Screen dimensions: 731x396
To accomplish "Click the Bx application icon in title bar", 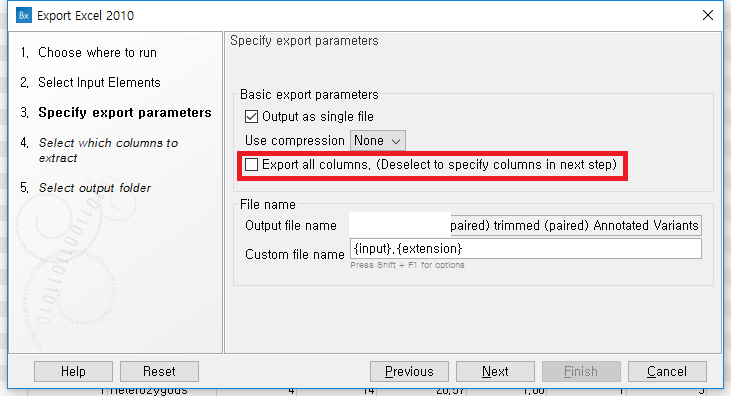I will coord(24,15).
